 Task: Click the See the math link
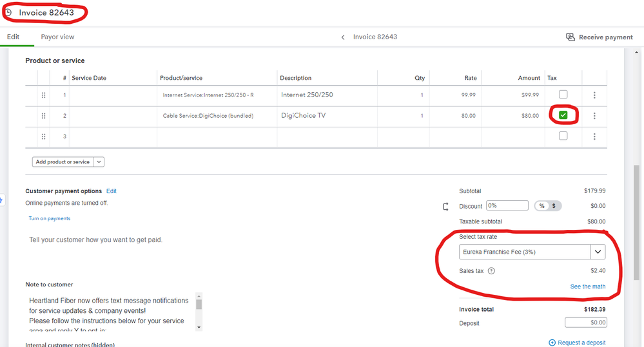pos(587,286)
